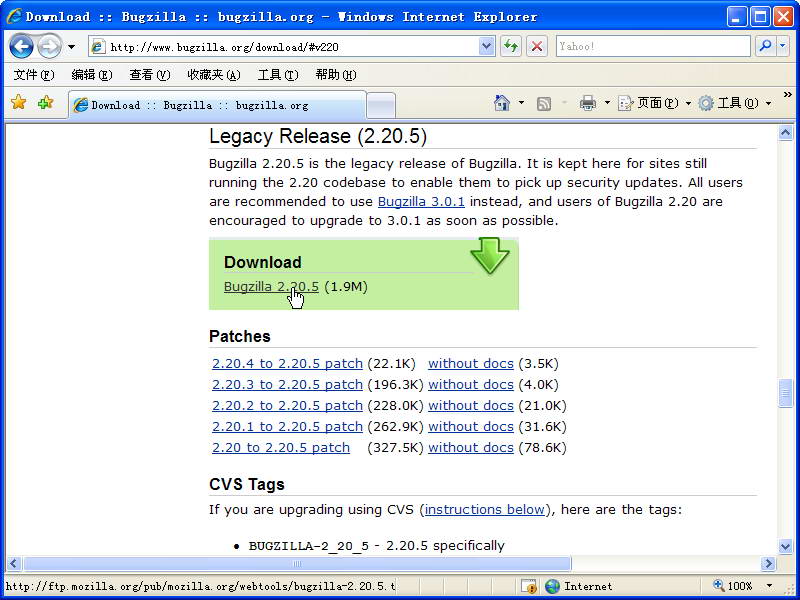Click the horizontal scrollbar right arrow

(x=768, y=563)
